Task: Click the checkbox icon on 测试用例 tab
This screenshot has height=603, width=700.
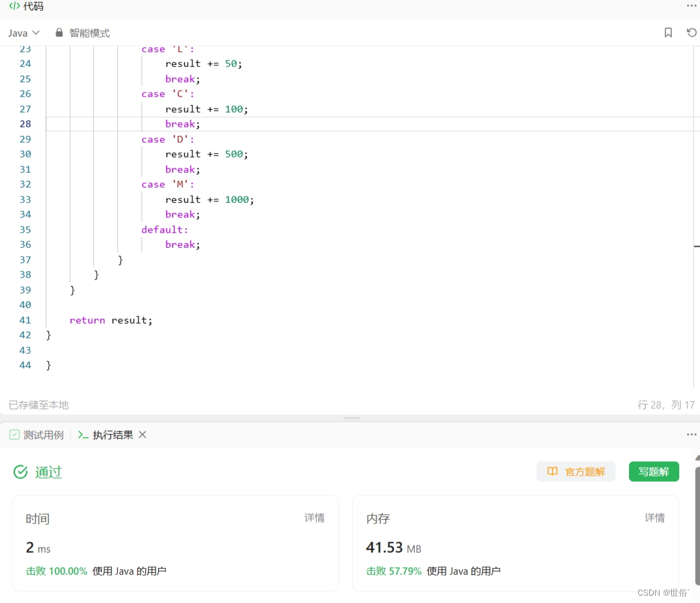Action: pyautogui.click(x=14, y=435)
